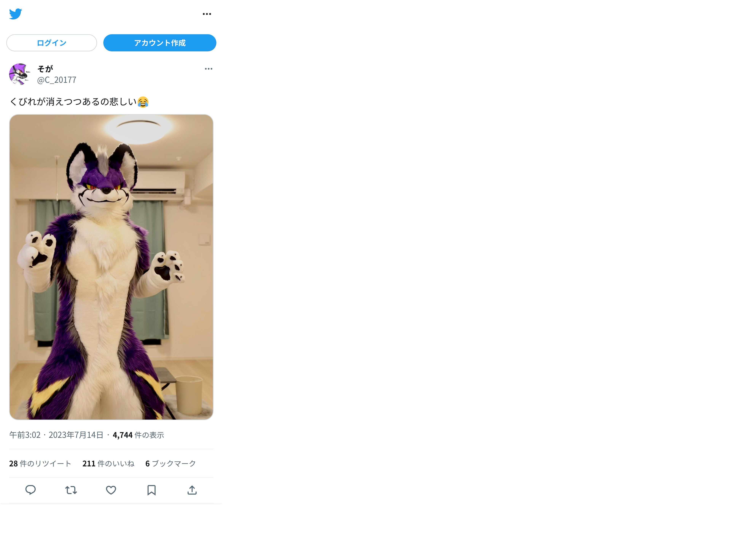Image resolution: width=733 pixels, height=560 pixels.
Task: Click the retweet arrows icon
Action: [x=71, y=490]
